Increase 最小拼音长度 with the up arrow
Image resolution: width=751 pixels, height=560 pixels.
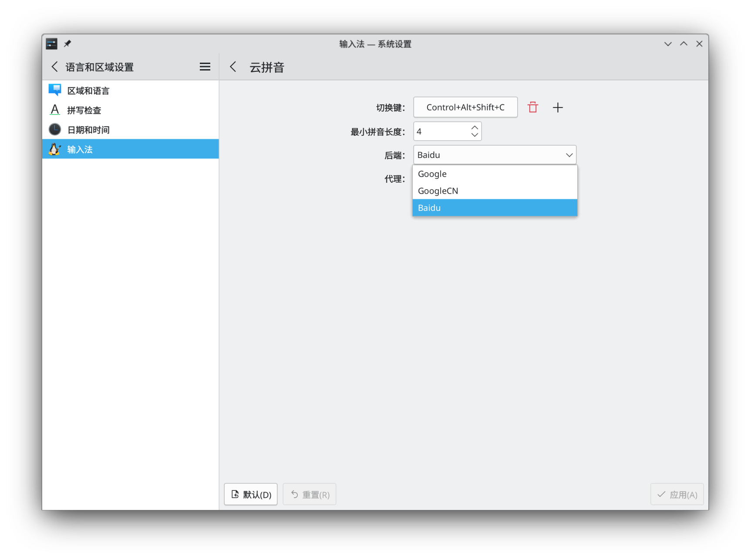point(475,127)
